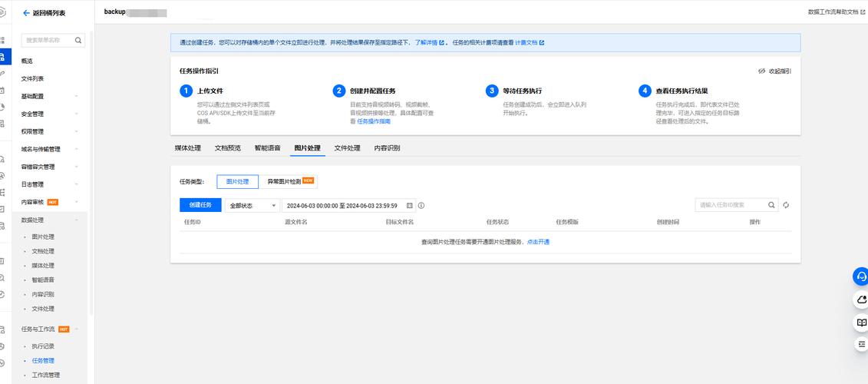Click the external-link icon after 数据工作流帮助文档
This screenshot has height=384, width=868.
coord(863,11)
